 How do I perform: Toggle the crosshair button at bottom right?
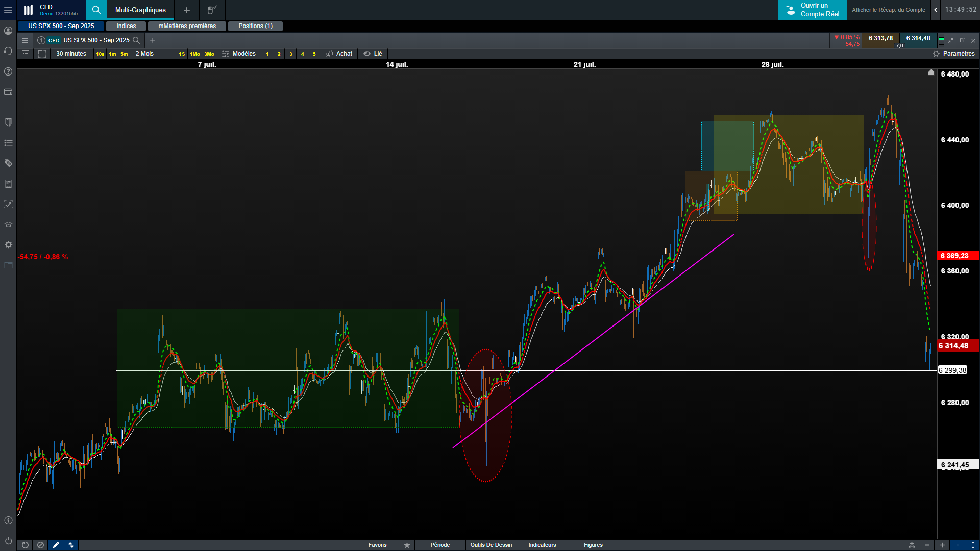click(x=958, y=545)
